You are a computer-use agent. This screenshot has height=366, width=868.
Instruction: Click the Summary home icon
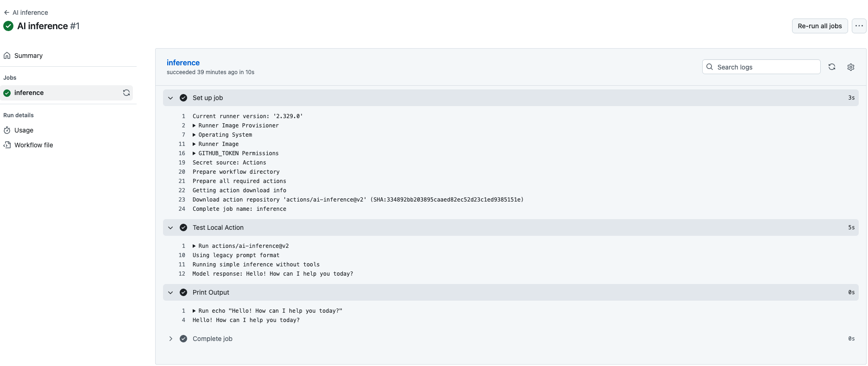pyautogui.click(x=7, y=56)
